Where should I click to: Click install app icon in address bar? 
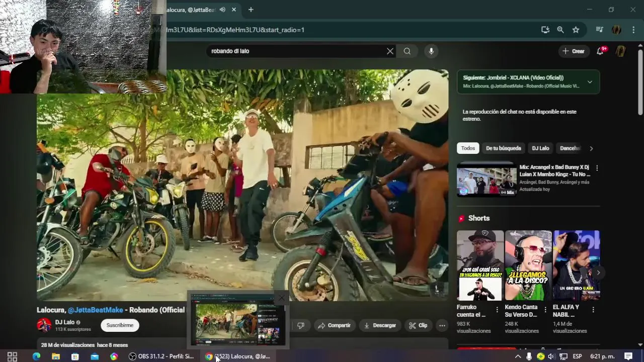click(545, 30)
